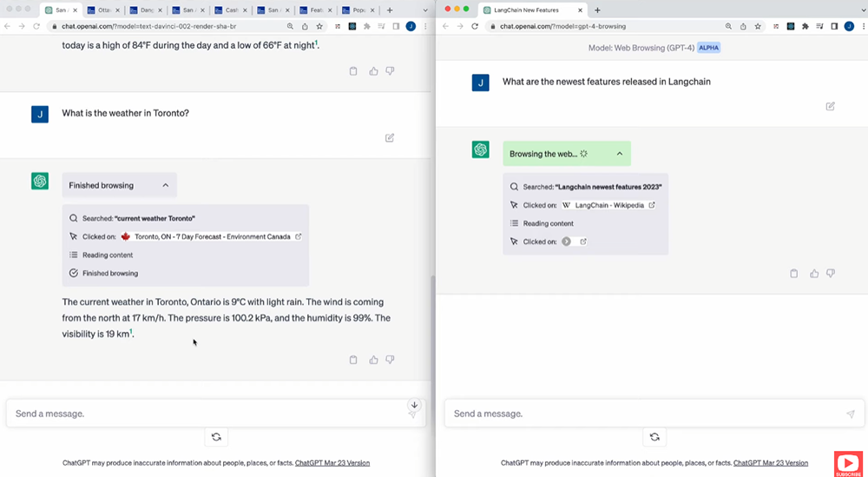The height and width of the screenshot is (477, 868).
Task: Open Extensions puzzle icon in right window
Action: (x=806, y=26)
